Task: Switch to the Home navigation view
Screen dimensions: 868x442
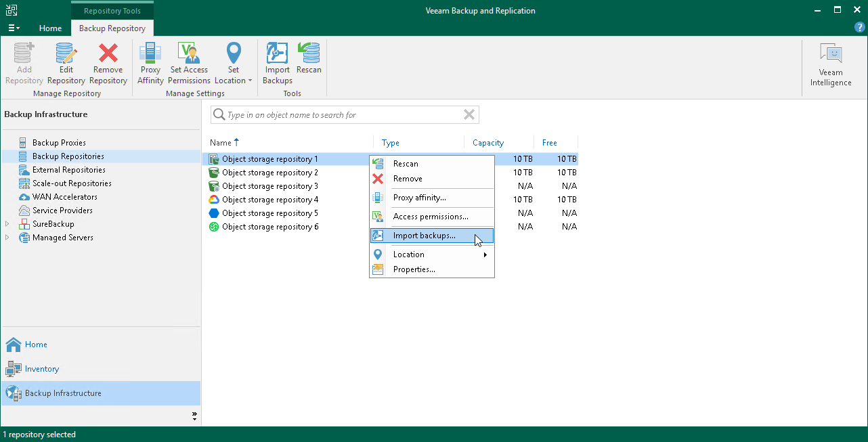Action: (x=100, y=345)
